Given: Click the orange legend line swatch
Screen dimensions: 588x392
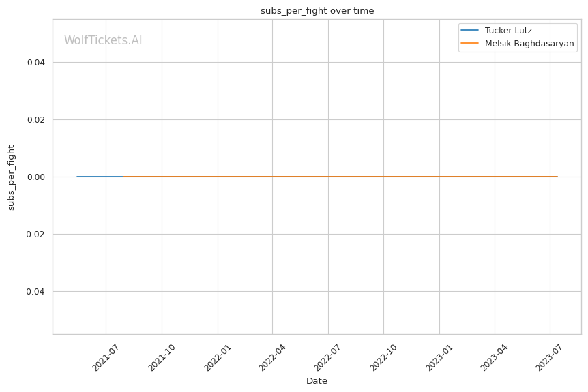Looking at the screenshot, I should coord(471,43).
